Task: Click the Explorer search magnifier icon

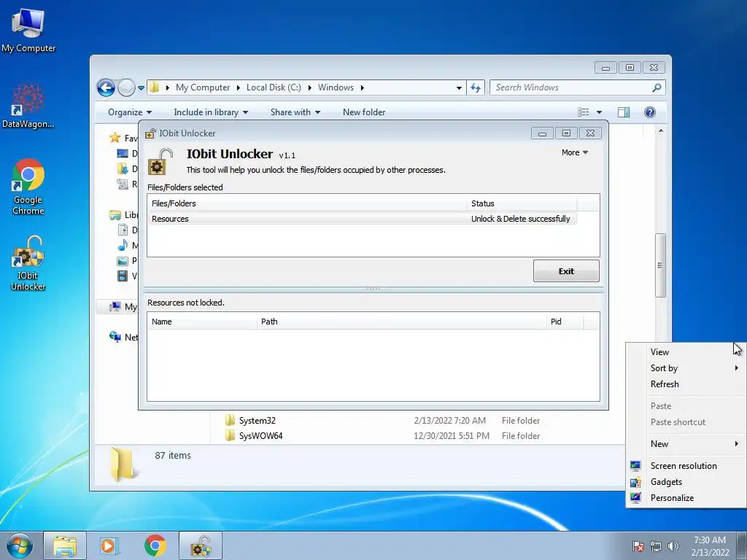Action: pos(657,87)
